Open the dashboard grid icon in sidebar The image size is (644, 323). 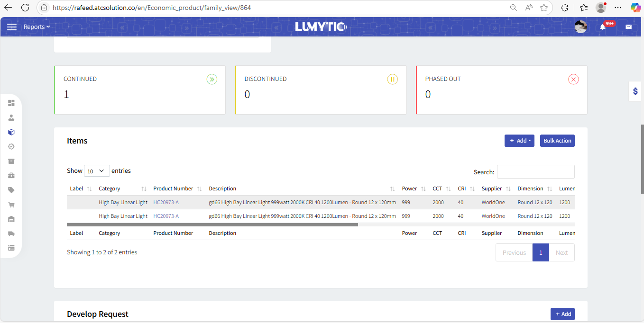[11, 103]
